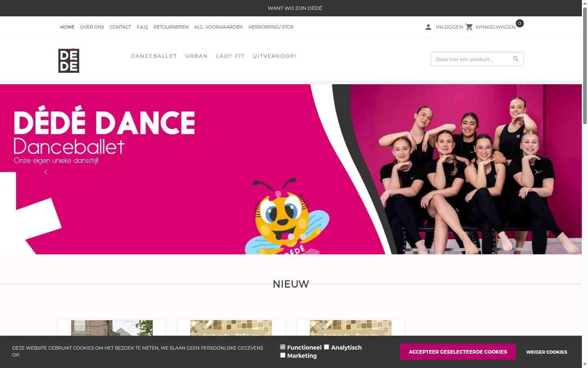Click the NIEUW section heading
This screenshot has width=588, height=368.
point(291,284)
